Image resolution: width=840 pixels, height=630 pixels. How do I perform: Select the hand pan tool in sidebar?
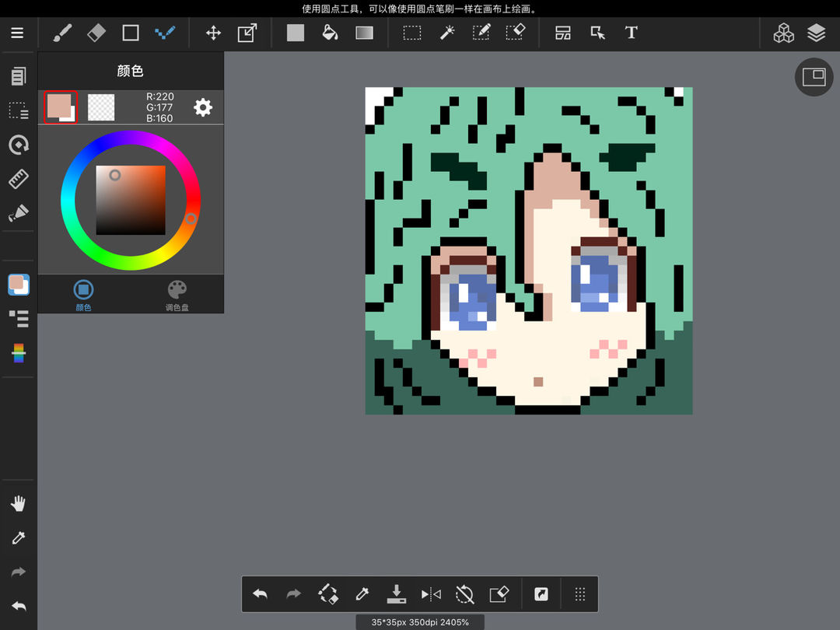click(x=18, y=503)
